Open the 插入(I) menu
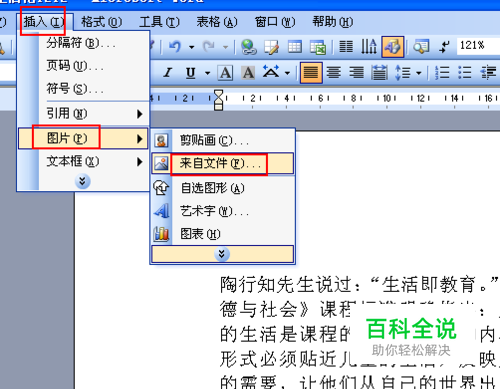 (43, 22)
